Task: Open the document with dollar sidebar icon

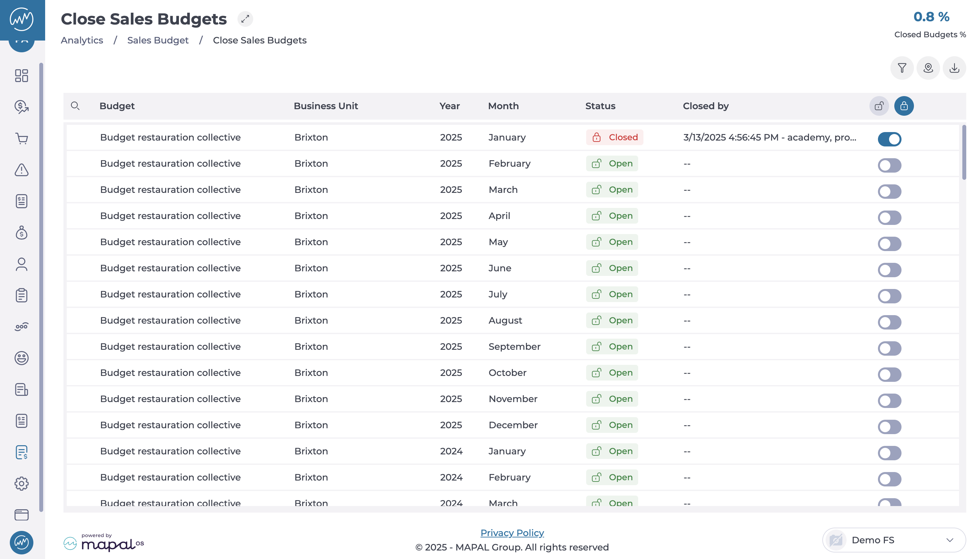Action: coord(22,452)
